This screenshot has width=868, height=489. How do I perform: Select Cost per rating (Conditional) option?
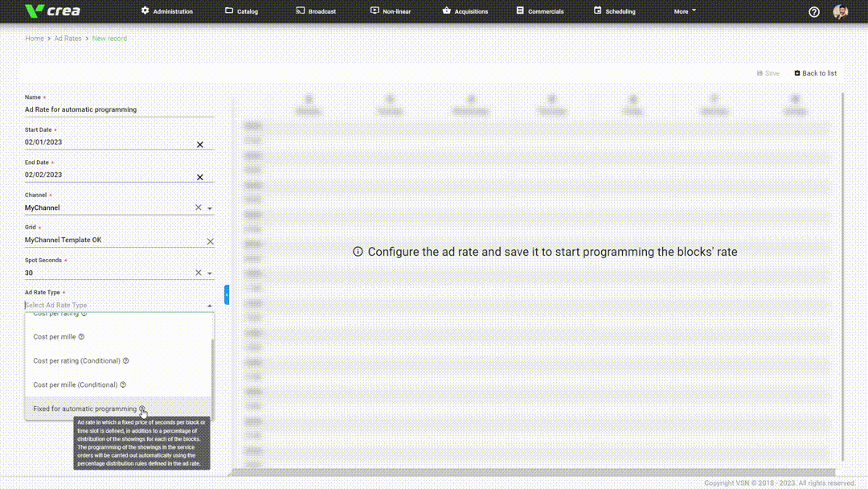pos(119,360)
